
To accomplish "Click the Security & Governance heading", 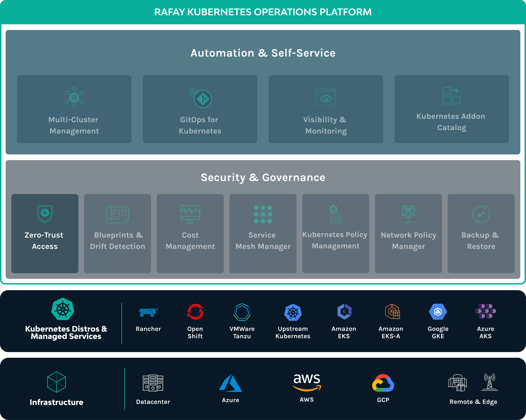I will [x=263, y=177].
